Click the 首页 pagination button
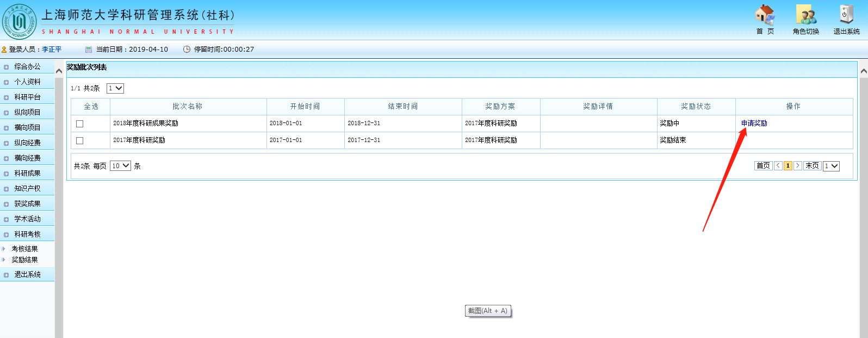This screenshot has height=338, width=868. coord(763,166)
